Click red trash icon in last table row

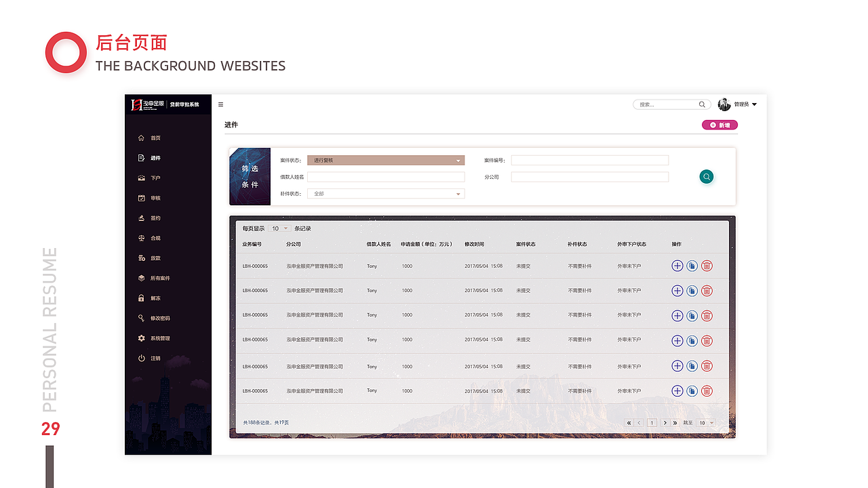pos(707,391)
